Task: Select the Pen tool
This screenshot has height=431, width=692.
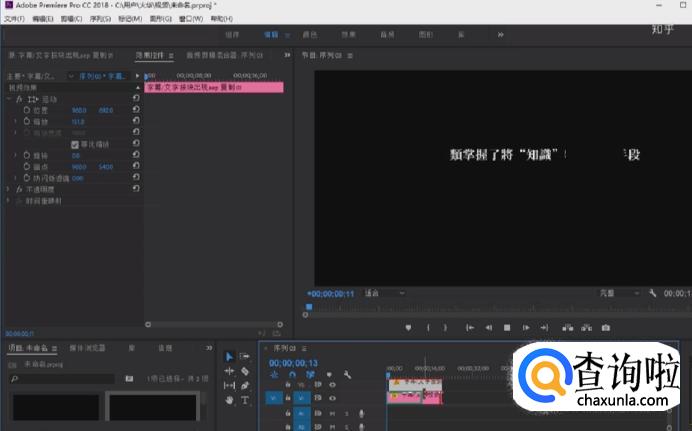Action: pos(245,385)
